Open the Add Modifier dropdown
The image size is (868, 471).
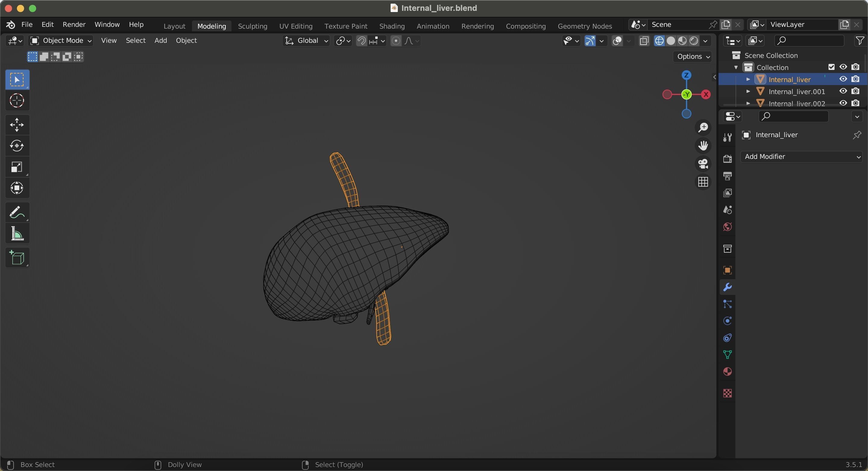pyautogui.click(x=802, y=157)
